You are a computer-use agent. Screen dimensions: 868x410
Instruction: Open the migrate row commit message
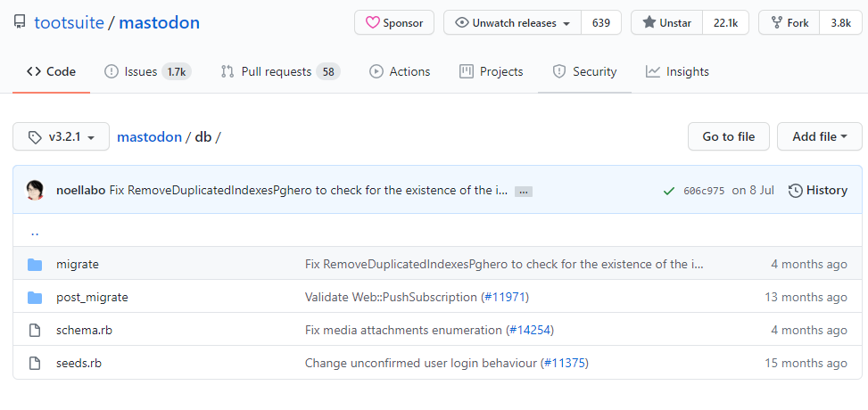(504, 265)
